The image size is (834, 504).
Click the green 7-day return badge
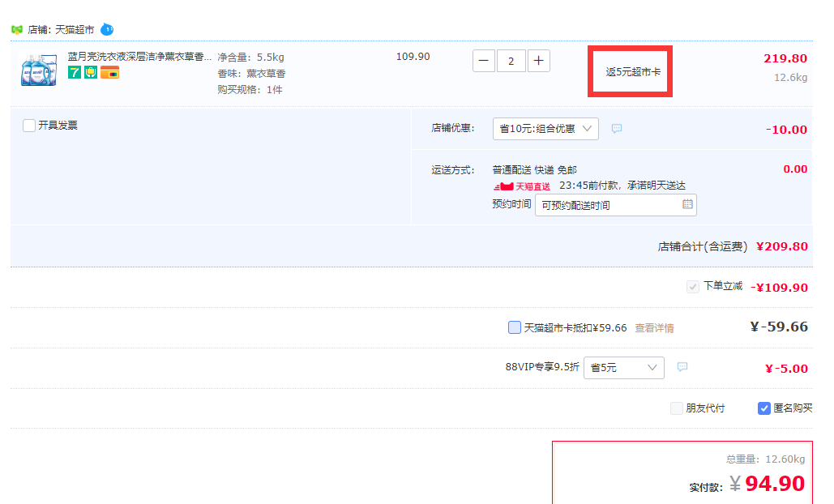click(75, 72)
